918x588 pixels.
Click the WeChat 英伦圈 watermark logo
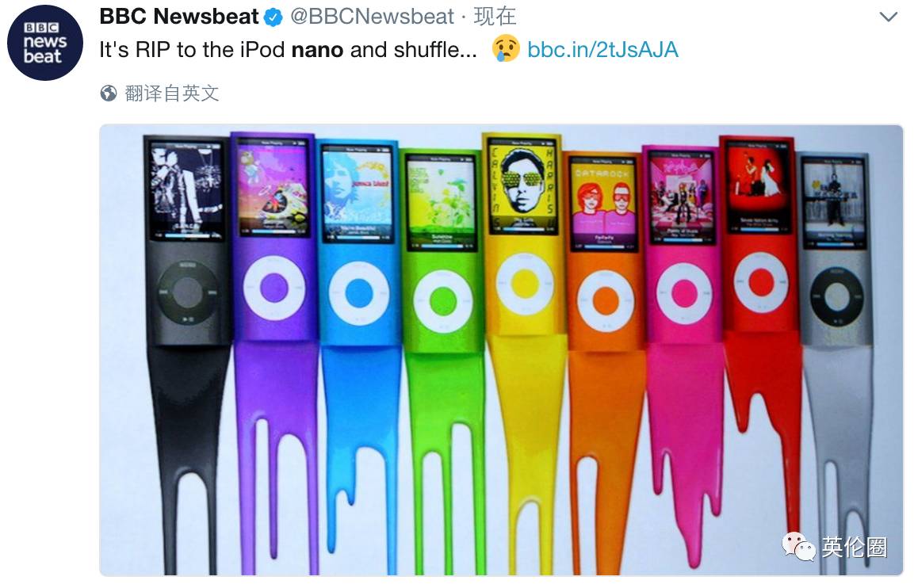click(x=835, y=547)
